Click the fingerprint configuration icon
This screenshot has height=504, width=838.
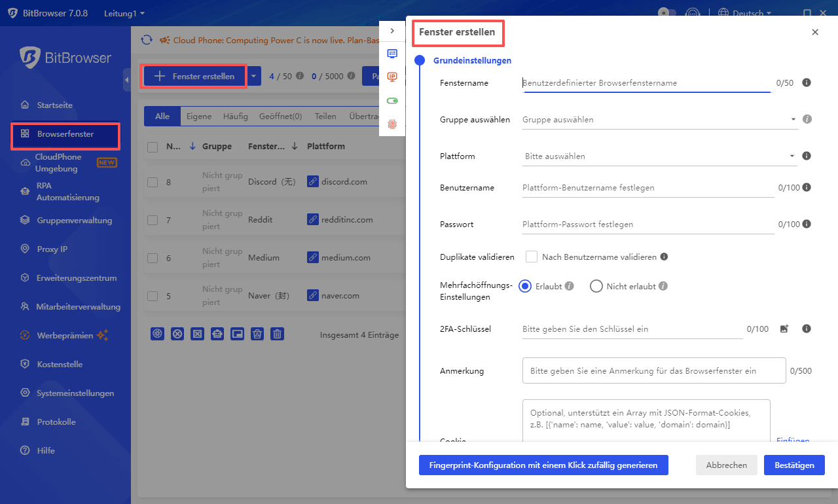tap(392, 123)
